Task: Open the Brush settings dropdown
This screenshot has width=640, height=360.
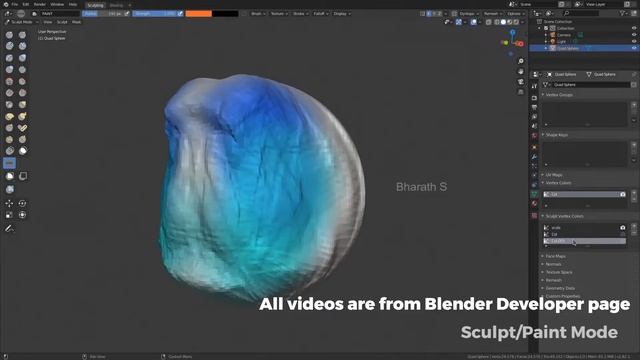Action: (x=258, y=13)
